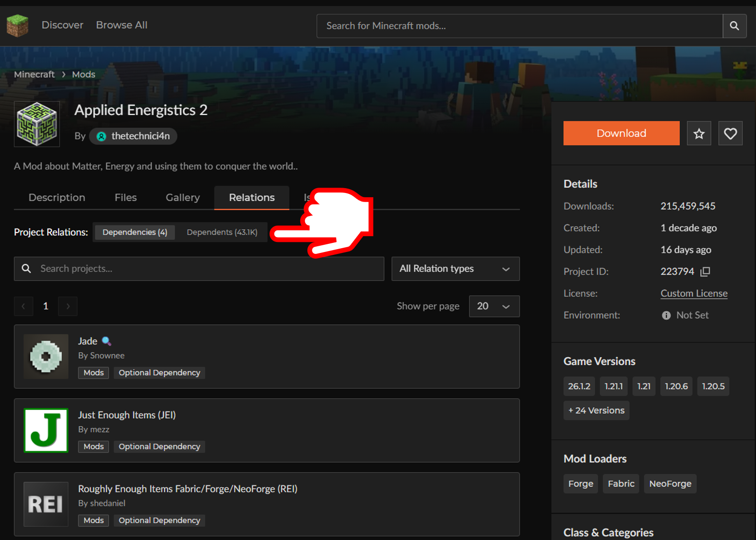Select the Forge mod loader tag

[x=580, y=484]
